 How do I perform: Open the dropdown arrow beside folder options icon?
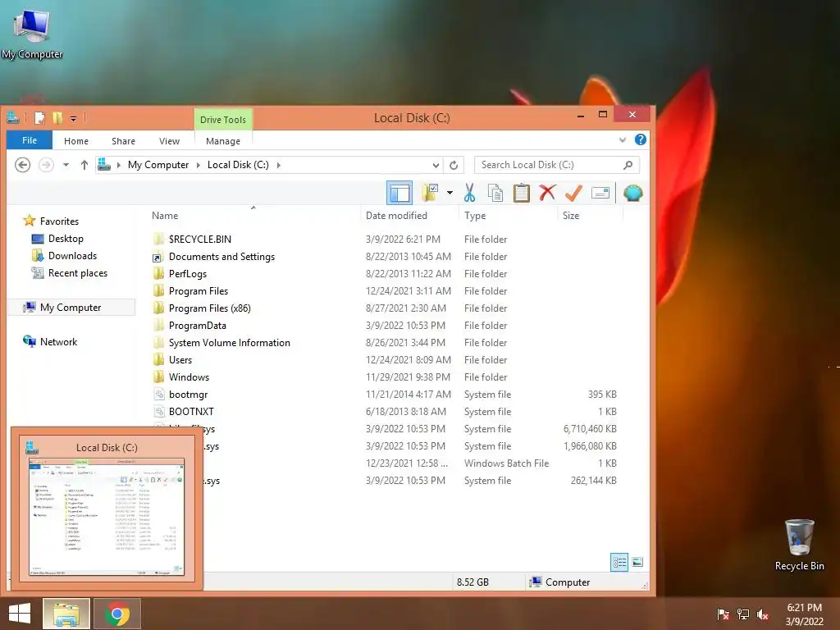(450, 193)
